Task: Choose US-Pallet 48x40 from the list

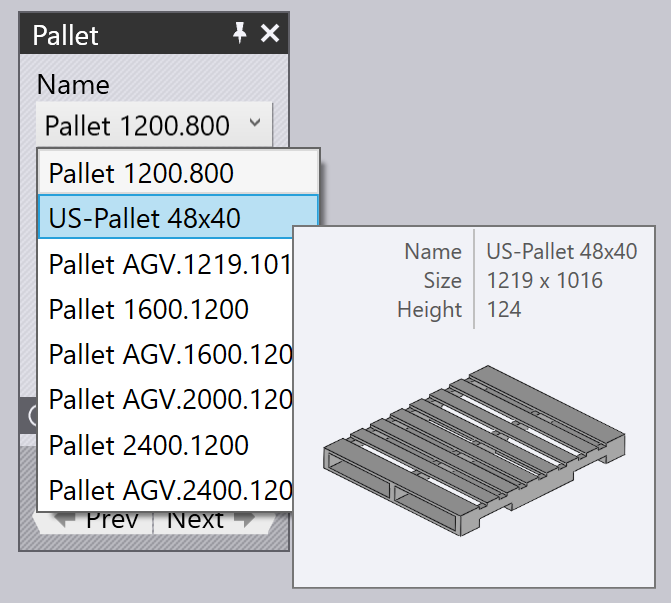Action: click(x=178, y=217)
